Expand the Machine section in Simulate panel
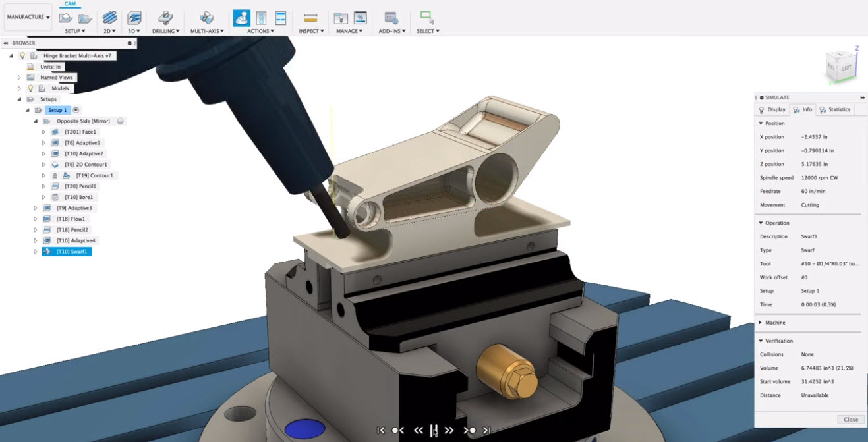868x442 pixels. [x=761, y=323]
